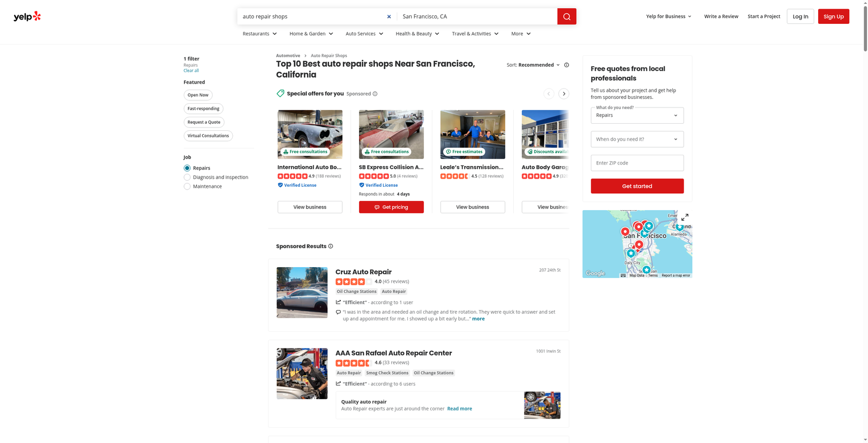This screenshot has width=868, height=443.
Task: Click the Get started button
Action: [637, 186]
